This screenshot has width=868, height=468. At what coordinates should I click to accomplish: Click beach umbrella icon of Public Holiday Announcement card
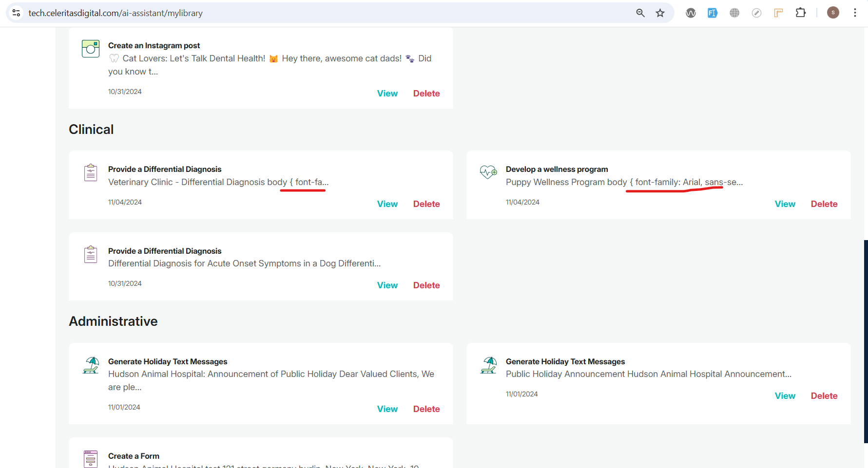coord(488,365)
